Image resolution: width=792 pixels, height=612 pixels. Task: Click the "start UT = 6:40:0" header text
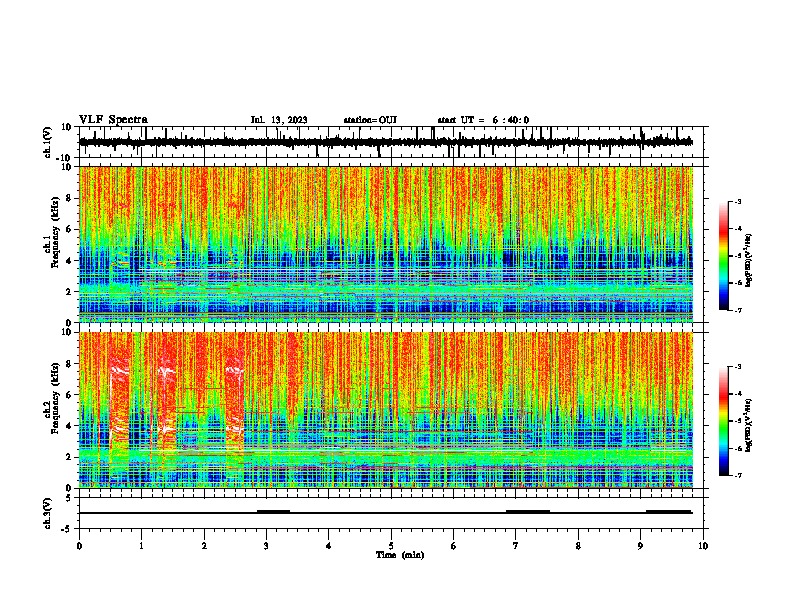(x=483, y=120)
